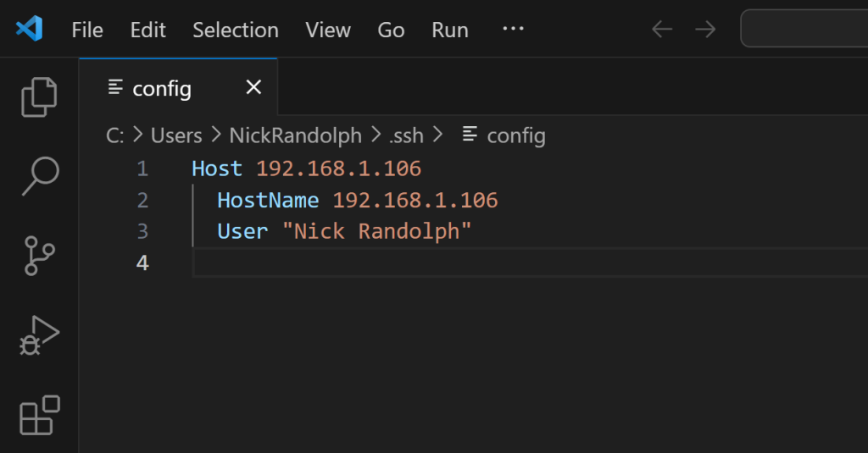Expand the .ssh breadcrumb folder
This screenshot has height=453, width=868.
pyautogui.click(x=406, y=135)
